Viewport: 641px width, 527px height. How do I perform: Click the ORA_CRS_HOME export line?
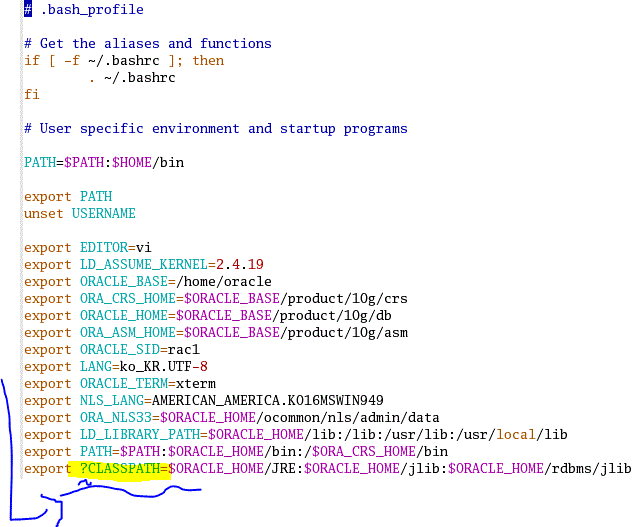pos(216,299)
